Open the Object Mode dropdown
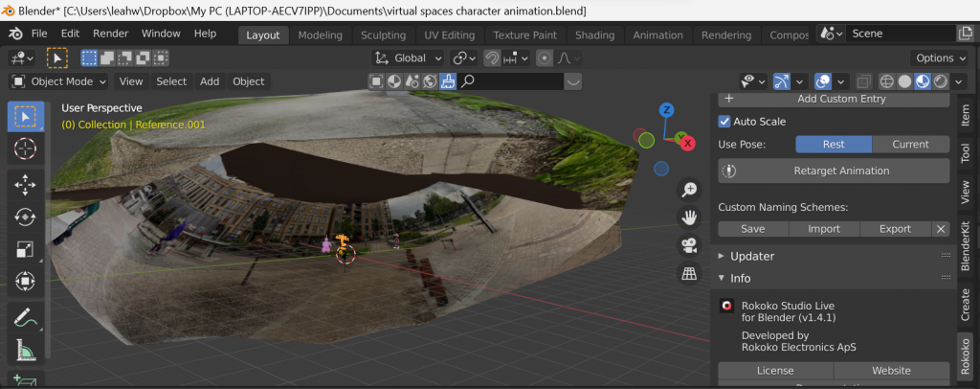The image size is (980, 389). click(x=59, y=81)
